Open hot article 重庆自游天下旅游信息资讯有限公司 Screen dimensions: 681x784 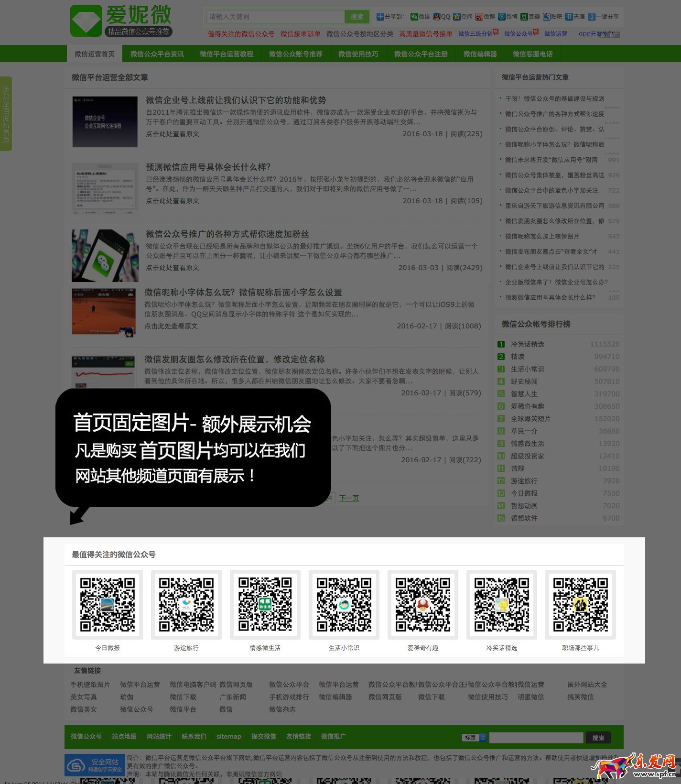555,206
